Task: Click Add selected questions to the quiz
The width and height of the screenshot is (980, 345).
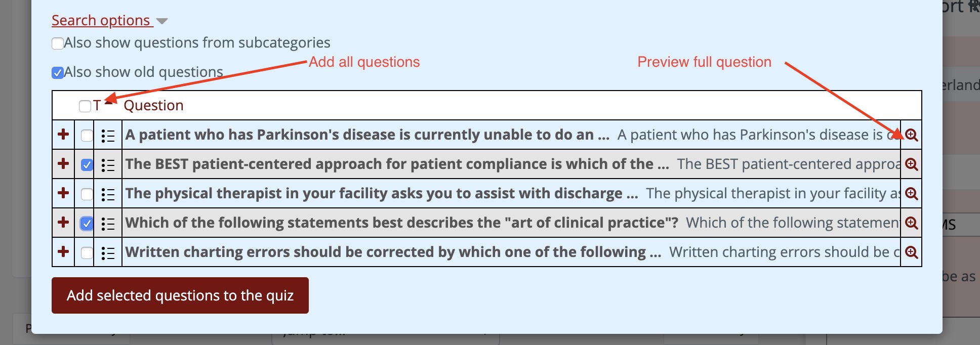Action: 180,295
